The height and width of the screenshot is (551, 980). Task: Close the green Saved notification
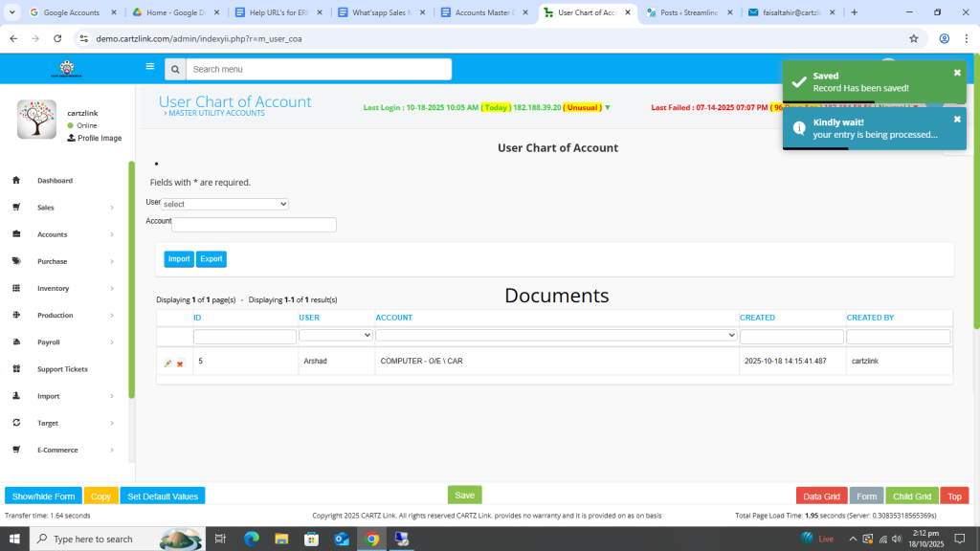coord(956,73)
